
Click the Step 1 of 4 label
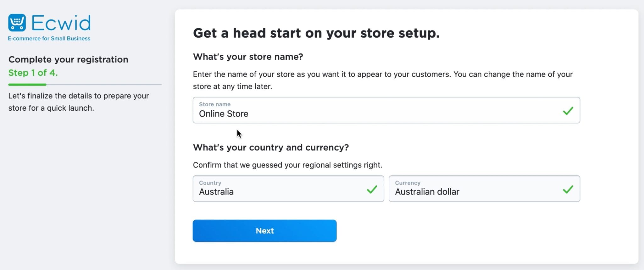33,73
